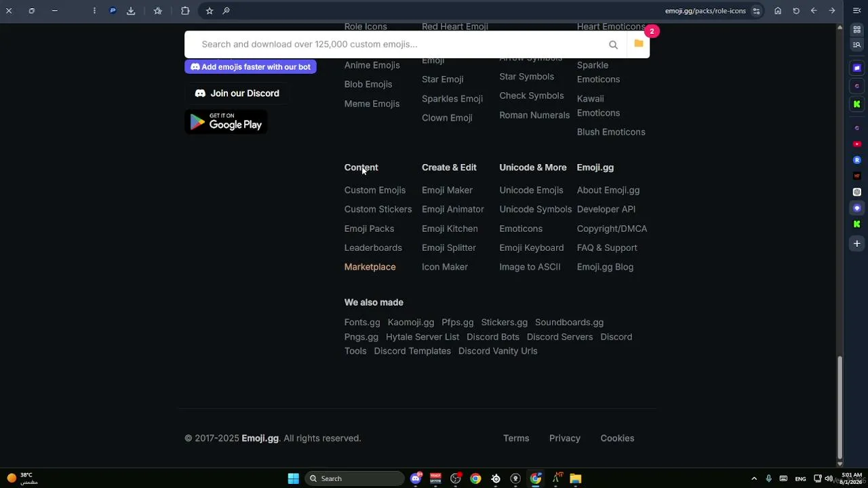Screen dimensions: 868x488
Task: Switch to the YouTube tab in sidebar
Action: (x=857, y=144)
